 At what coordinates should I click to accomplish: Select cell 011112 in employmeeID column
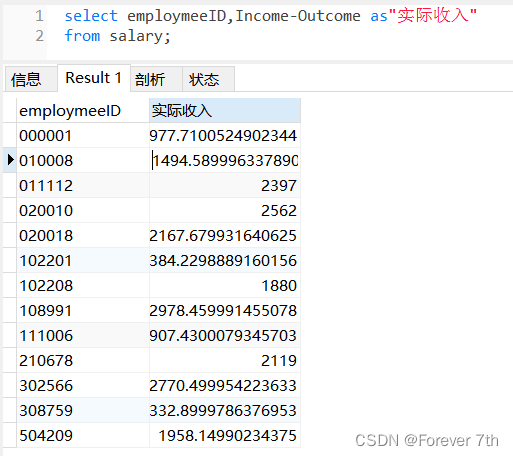pyautogui.click(x=83, y=185)
